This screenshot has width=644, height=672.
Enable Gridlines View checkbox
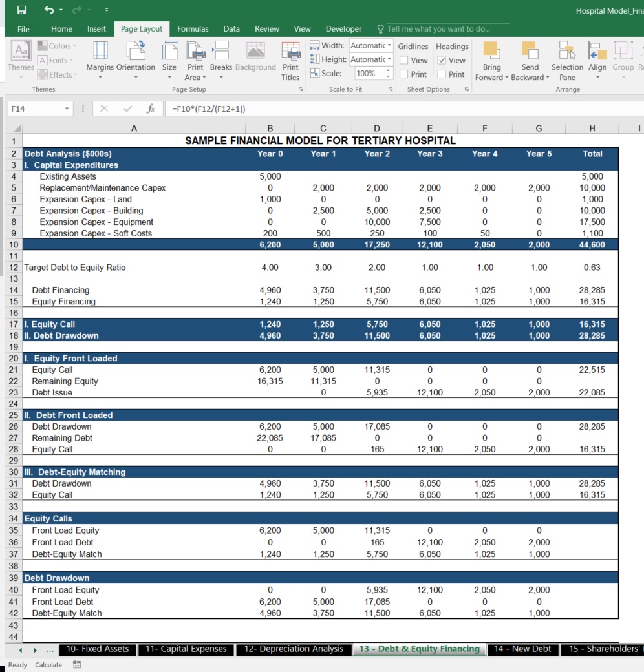[x=403, y=61]
